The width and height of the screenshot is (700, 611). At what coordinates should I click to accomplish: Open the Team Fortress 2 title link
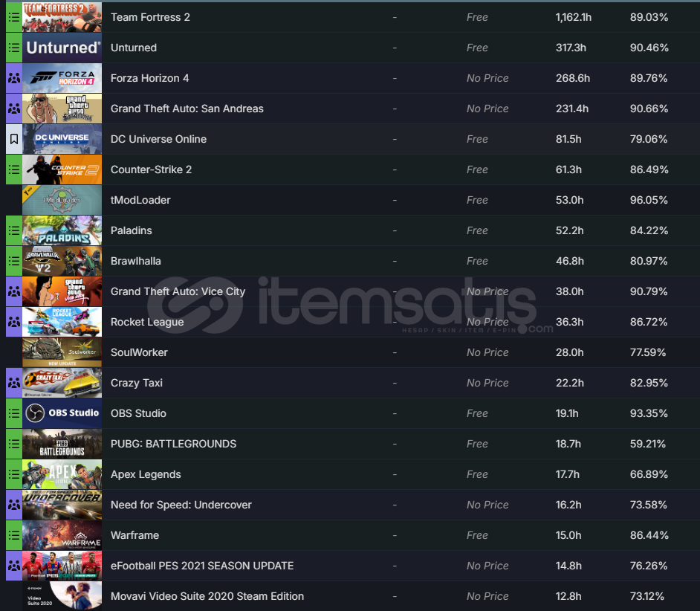click(150, 17)
